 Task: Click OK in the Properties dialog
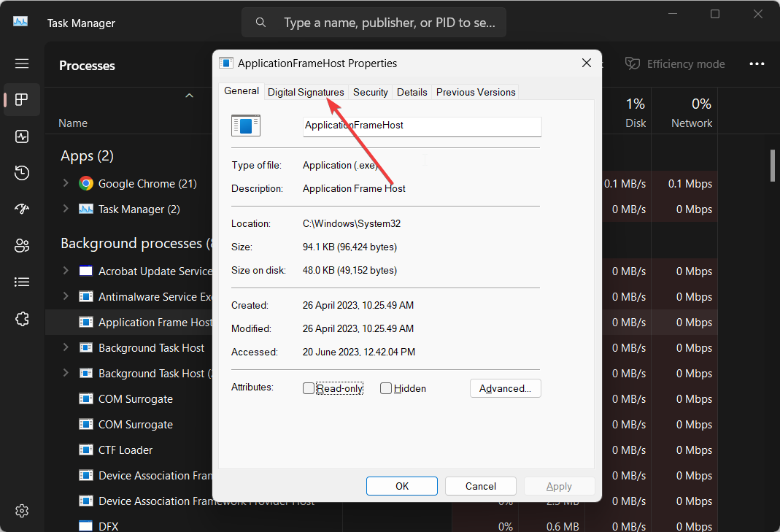click(402, 486)
